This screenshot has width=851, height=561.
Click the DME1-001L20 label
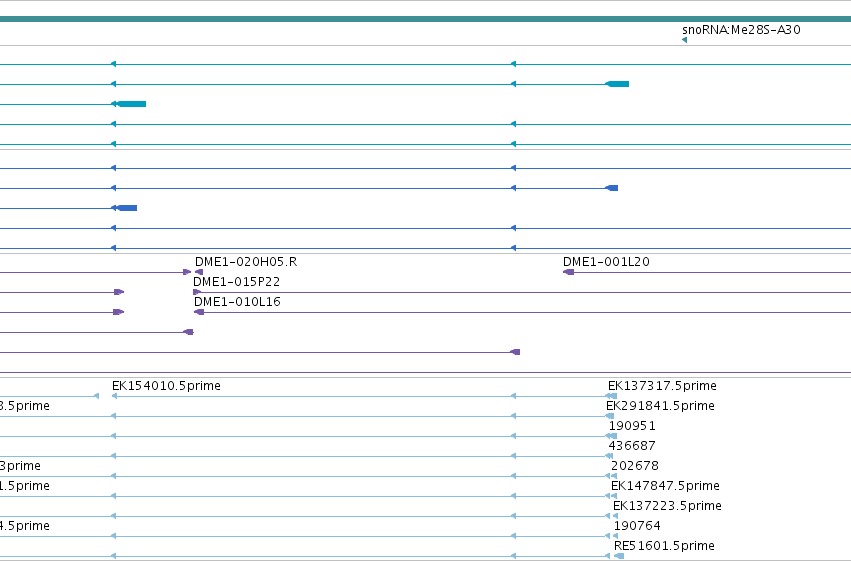tap(606, 262)
